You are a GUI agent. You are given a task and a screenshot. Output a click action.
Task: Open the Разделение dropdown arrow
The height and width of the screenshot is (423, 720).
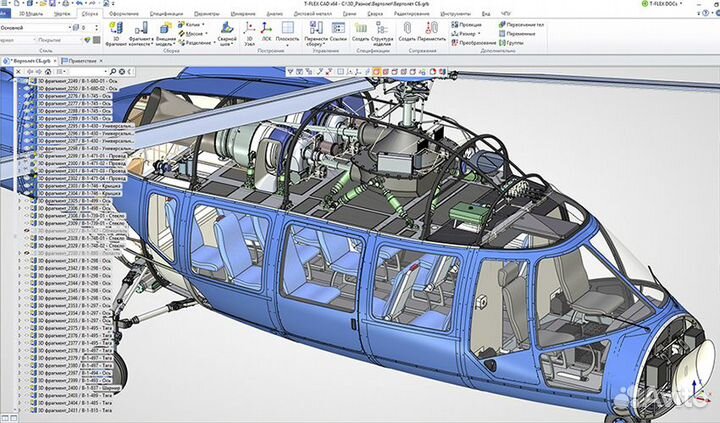point(214,43)
